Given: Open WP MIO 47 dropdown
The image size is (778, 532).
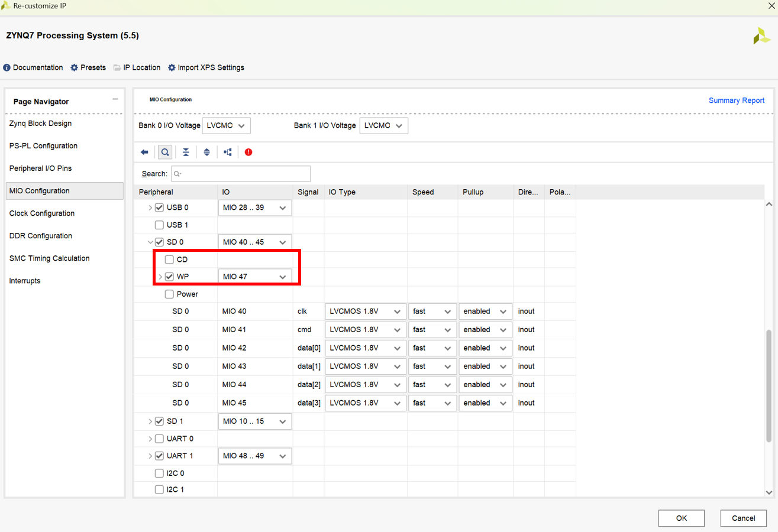Looking at the screenshot, I should tap(255, 277).
